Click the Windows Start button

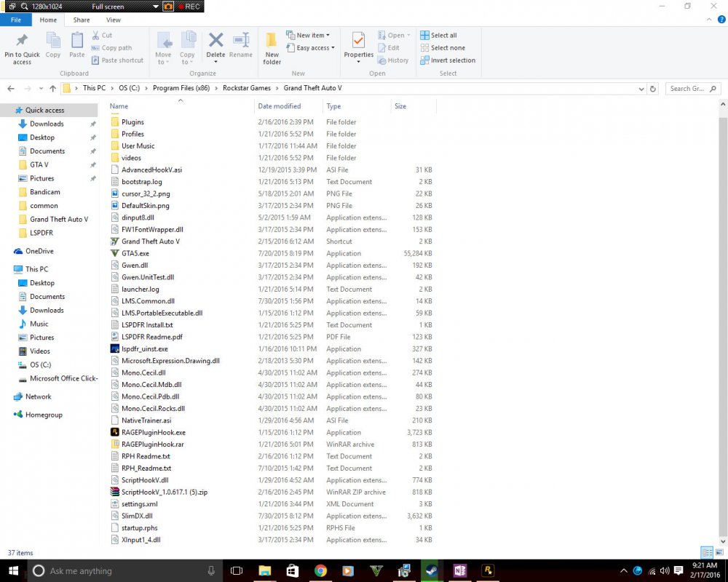point(13,571)
